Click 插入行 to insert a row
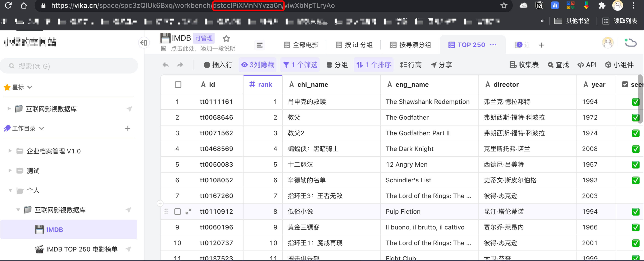The image size is (644, 261). 218,65
